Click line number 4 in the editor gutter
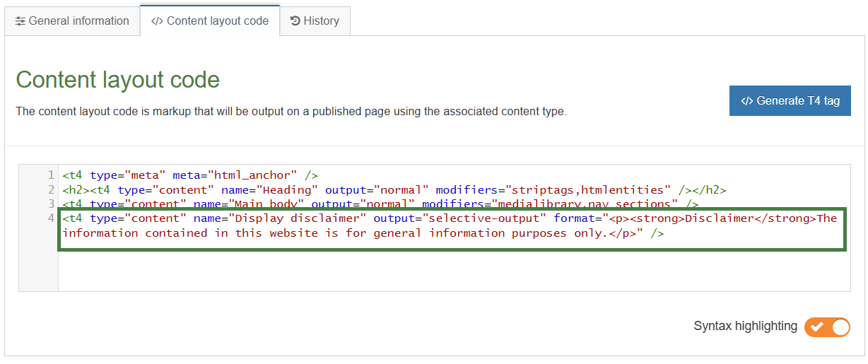This screenshot has height=364, width=868. click(x=51, y=218)
